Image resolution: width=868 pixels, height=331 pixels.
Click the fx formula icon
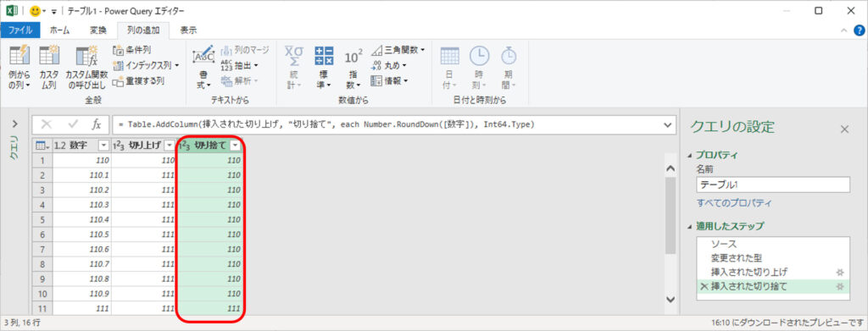[x=97, y=125]
